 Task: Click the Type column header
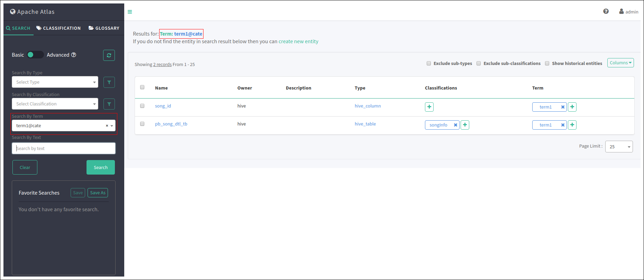coord(360,88)
